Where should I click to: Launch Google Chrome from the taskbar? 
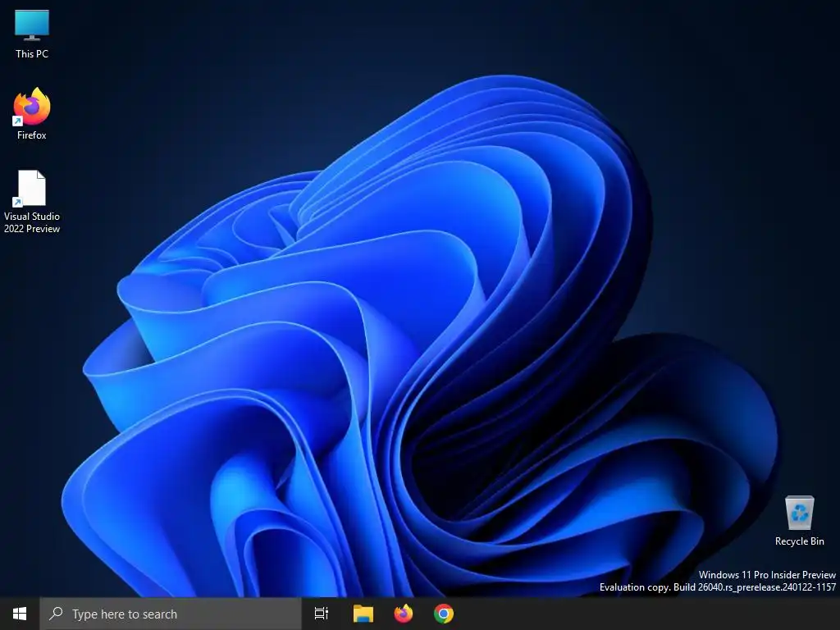(444, 614)
